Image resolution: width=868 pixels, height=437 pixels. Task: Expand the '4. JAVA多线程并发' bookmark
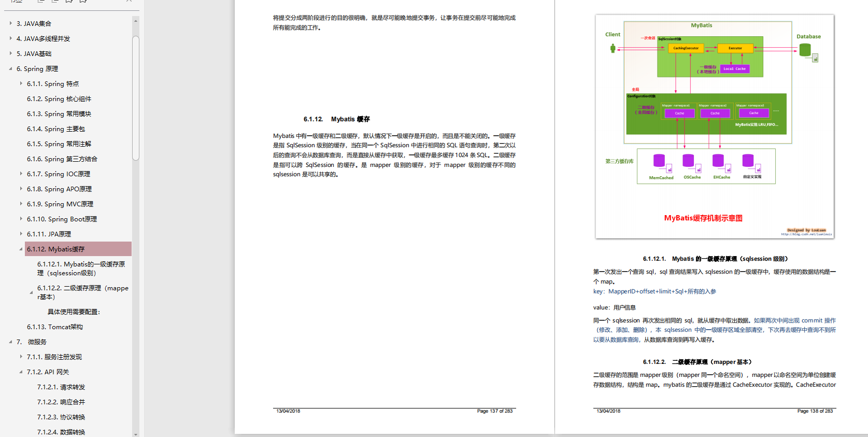pos(10,38)
